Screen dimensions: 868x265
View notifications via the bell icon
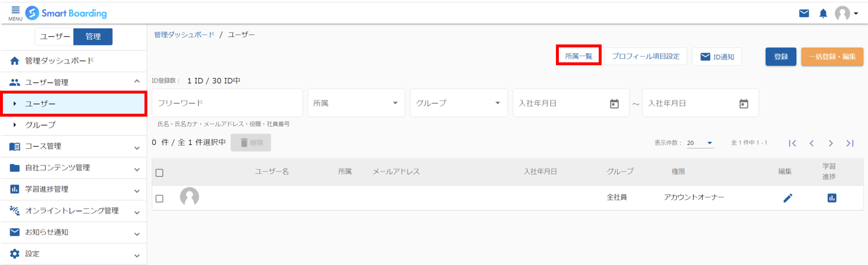[x=824, y=13]
